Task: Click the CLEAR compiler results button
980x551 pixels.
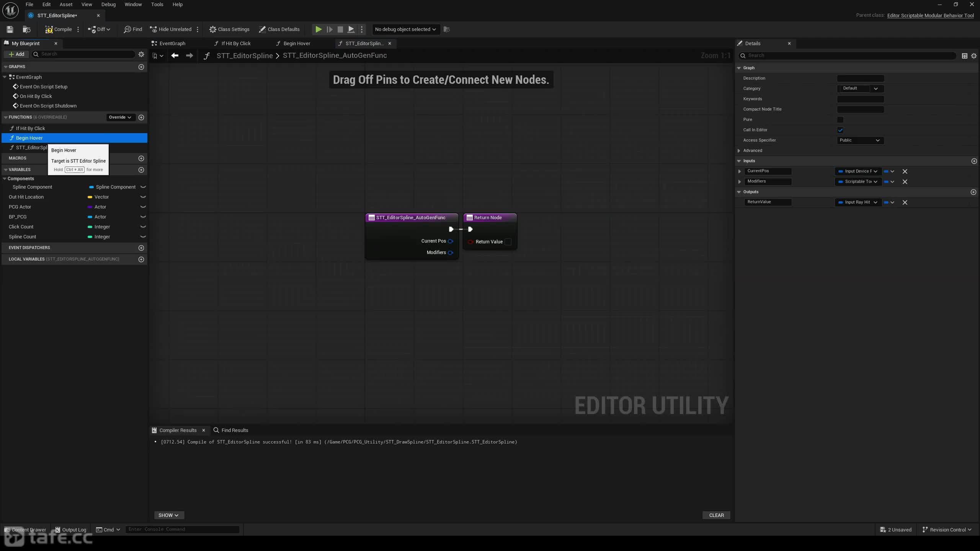Action: 716,515
